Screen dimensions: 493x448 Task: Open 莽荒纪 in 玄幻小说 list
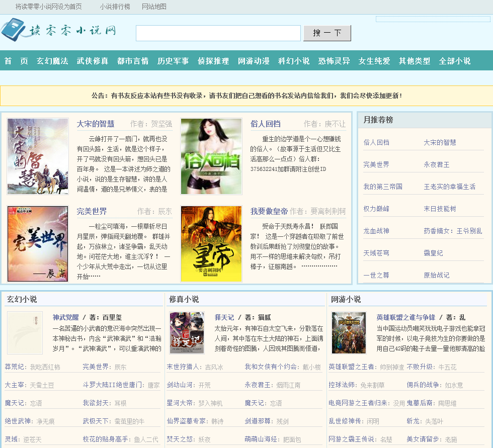pos(14,367)
